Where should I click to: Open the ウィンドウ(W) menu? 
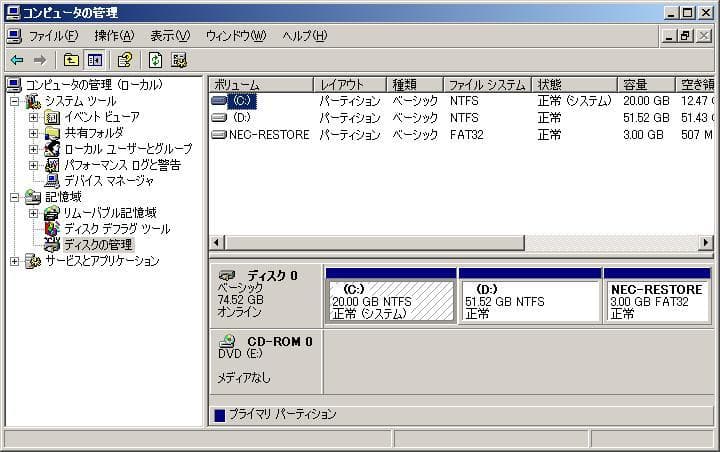click(236, 36)
